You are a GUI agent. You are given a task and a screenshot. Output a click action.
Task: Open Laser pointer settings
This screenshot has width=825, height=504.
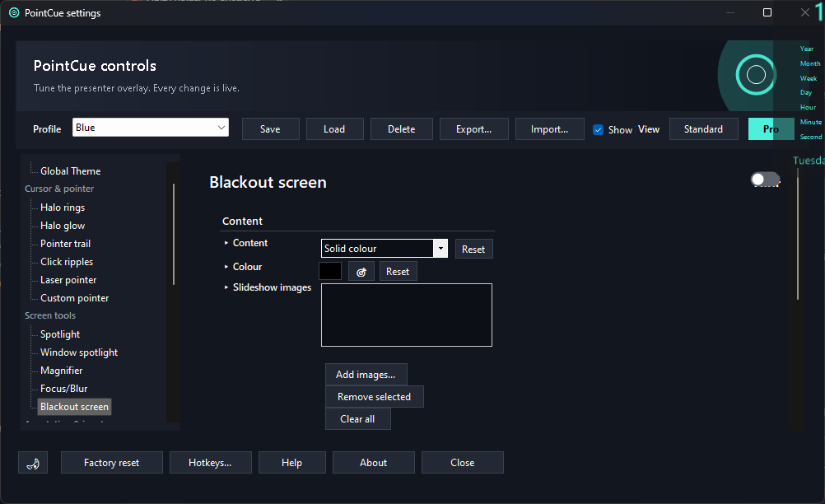tap(68, 280)
